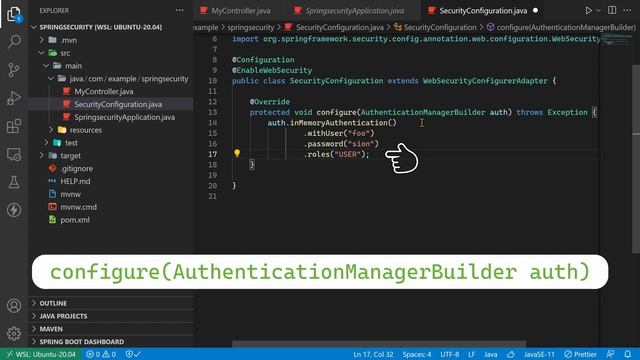The image size is (640, 360).
Task: Open the Run and Debug view
Action: pos(14,98)
